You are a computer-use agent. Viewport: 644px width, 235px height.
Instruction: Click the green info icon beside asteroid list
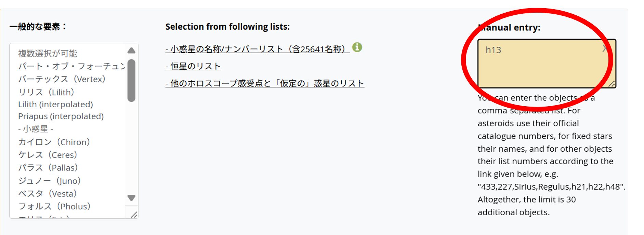click(x=357, y=47)
